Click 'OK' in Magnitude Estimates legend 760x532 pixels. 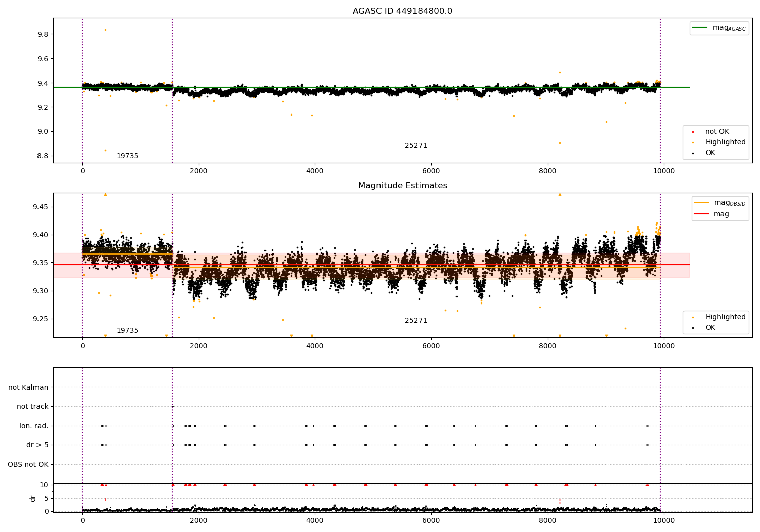tap(710, 328)
